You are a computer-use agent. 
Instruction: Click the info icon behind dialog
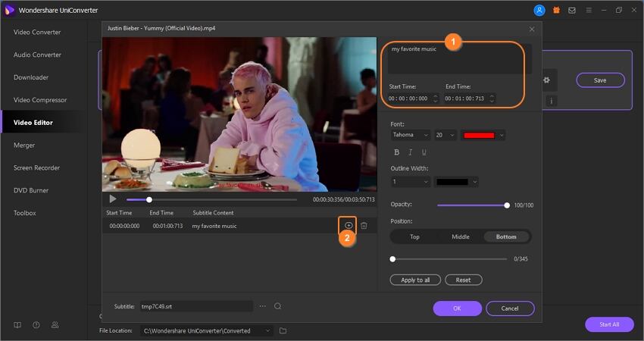551,101
